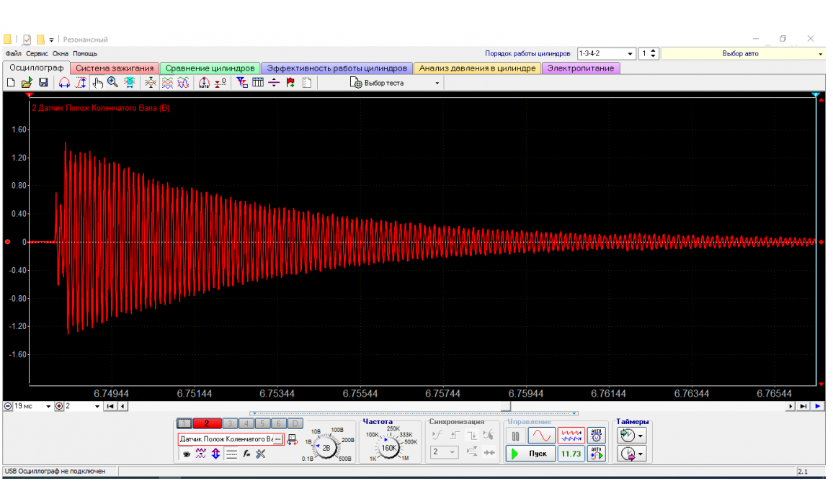Click the Выбор авто selector
The height and width of the screenshot is (504, 833).
(x=741, y=53)
